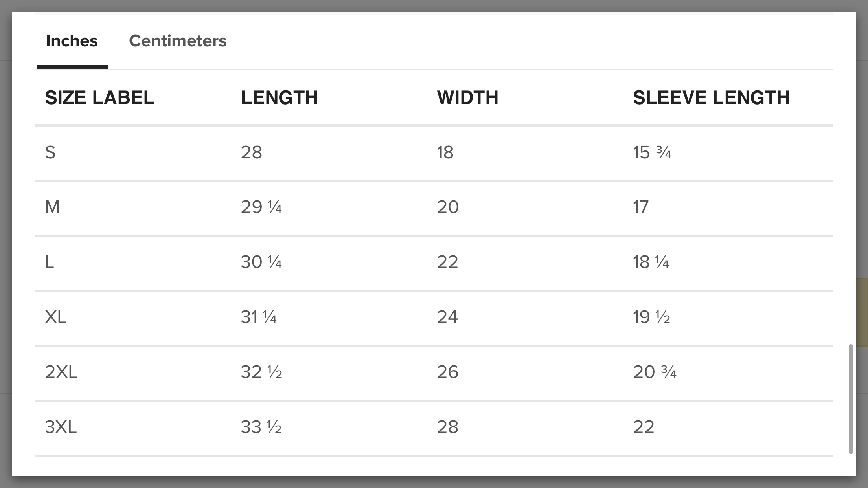868x488 pixels.
Task: Click the 18 ¼ sleeve length for L
Action: 651,262
